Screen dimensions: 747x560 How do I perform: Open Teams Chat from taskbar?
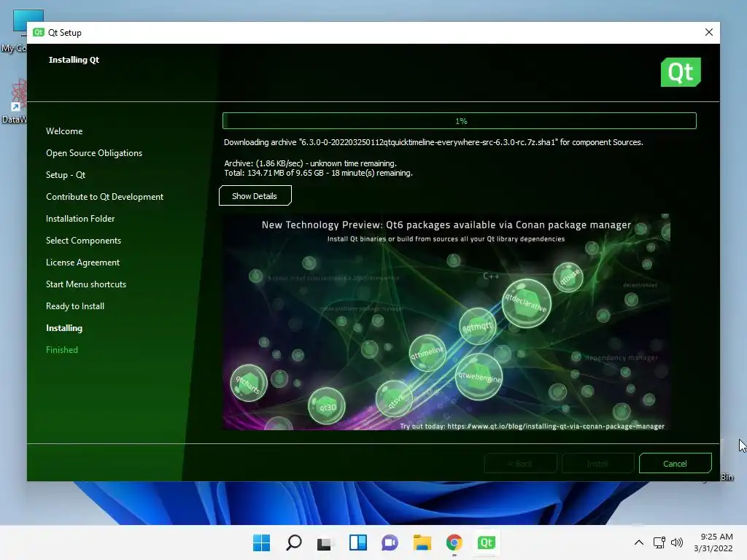click(x=390, y=542)
